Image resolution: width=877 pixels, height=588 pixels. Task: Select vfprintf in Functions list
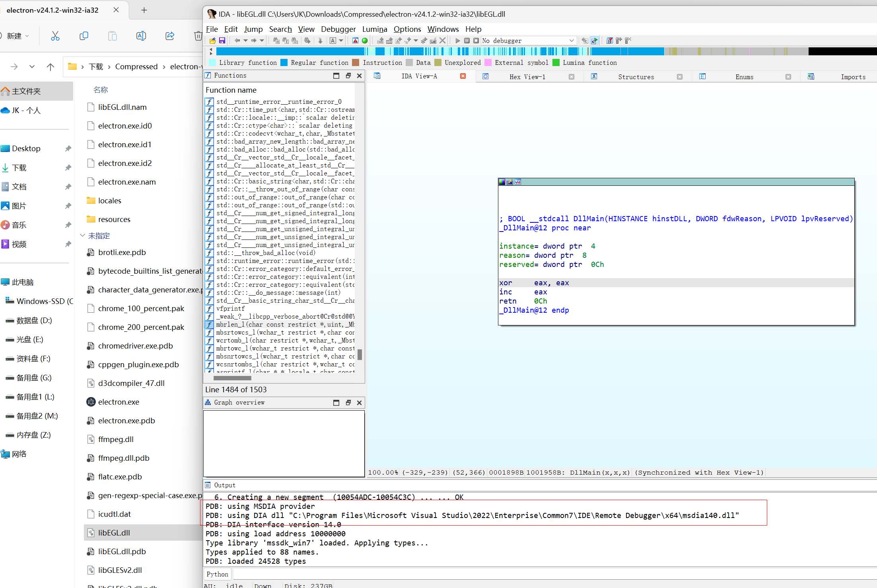(231, 308)
